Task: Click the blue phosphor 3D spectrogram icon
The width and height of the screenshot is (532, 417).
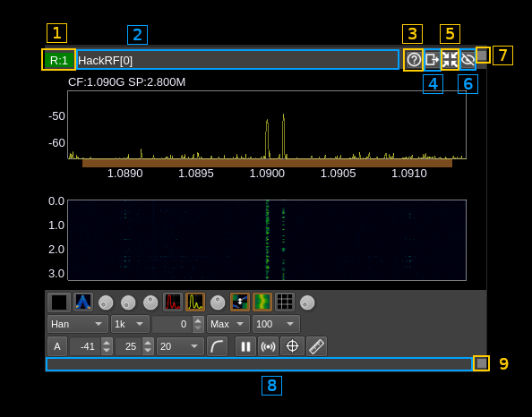Action: pyautogui.click(x=83, y=302)
